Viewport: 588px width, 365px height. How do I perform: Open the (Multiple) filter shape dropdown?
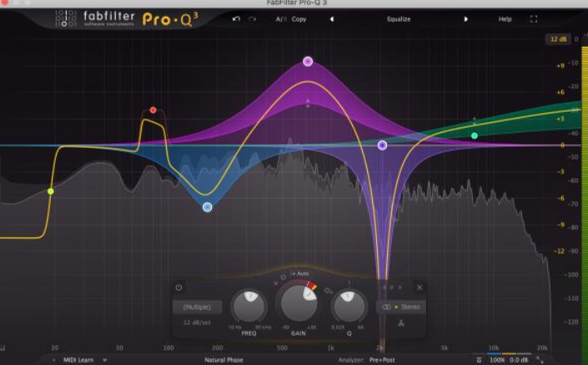tap(197, 307)
